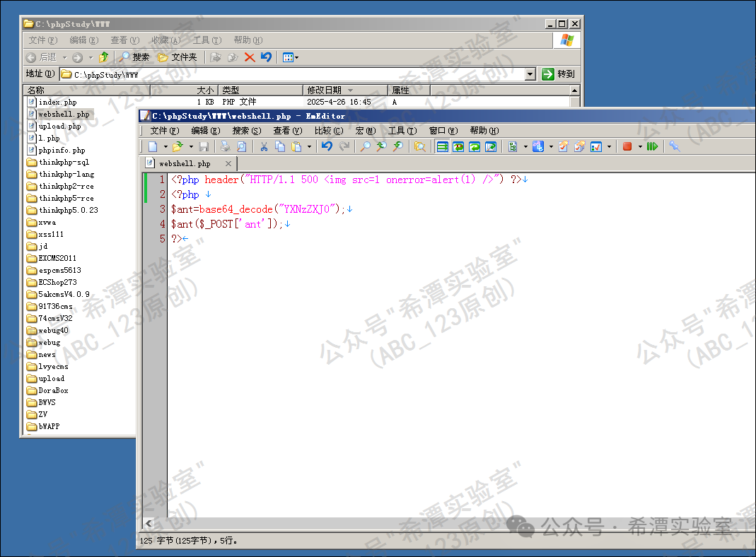Click the Print icon in EmEditor toolbar
The width and height of the screenshot is (756, 557).
coord(225,146)
